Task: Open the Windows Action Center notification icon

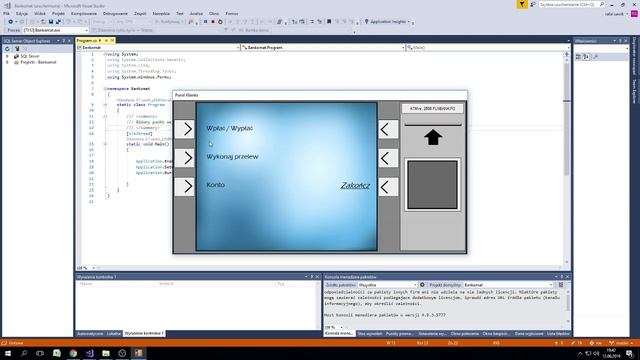Action: tap(629, 353)
